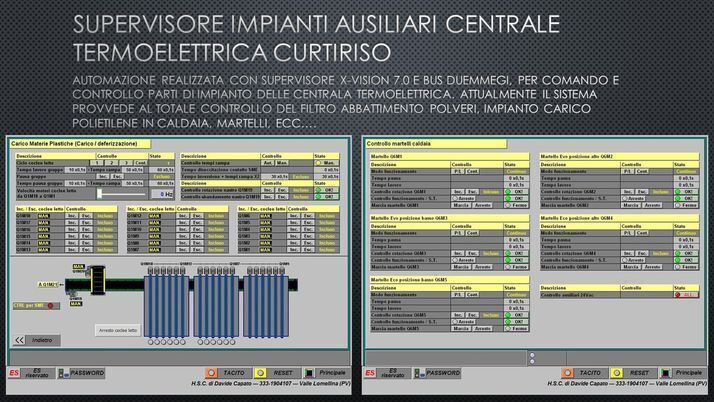Select P/L mode for Martello G6M1
Viewport: 714px width, 402px height.
tap(458, 171)
